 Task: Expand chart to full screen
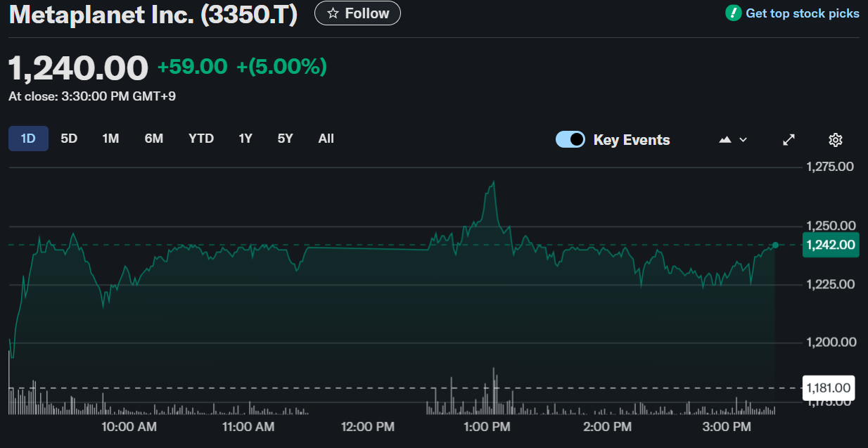click(x=789, y=140)
